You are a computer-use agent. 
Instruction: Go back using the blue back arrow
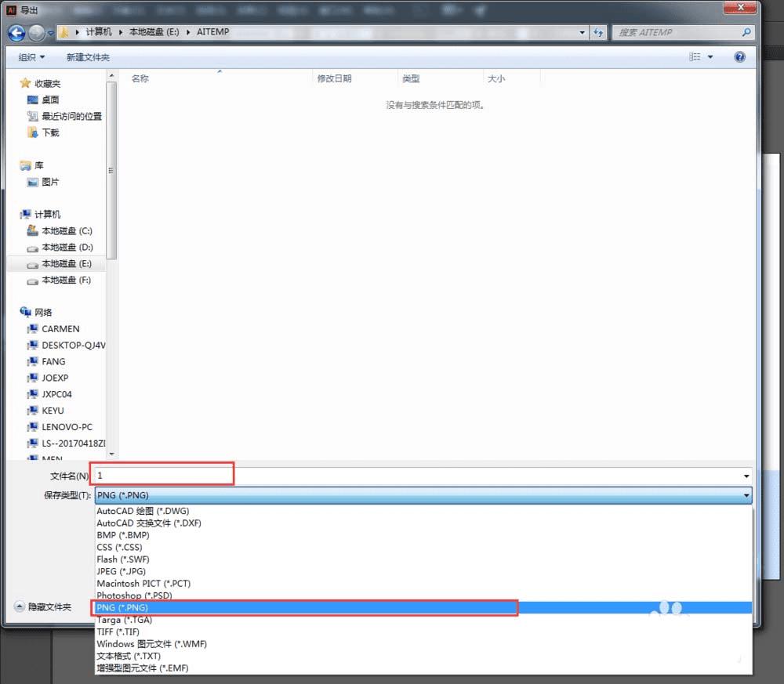[x=16, y=33]
